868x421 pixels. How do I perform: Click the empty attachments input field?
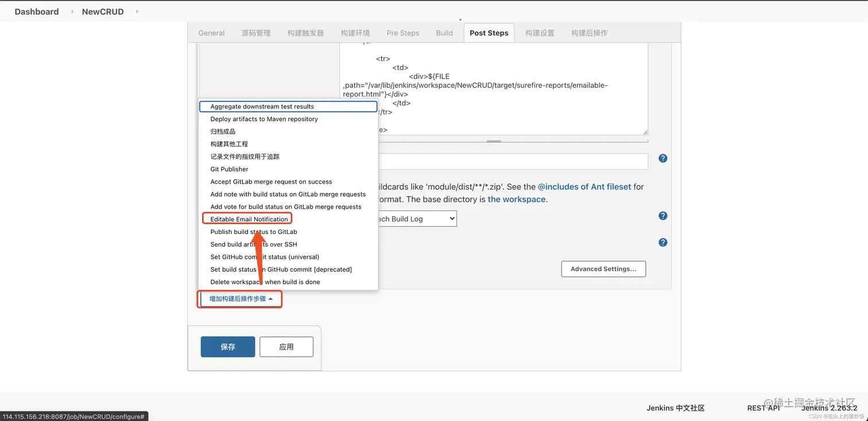coord(513,161)
